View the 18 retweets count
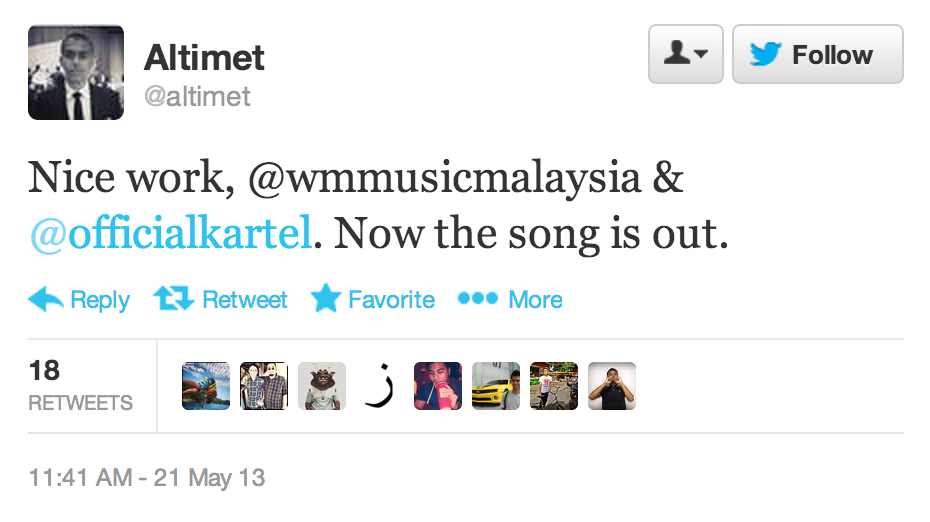Image resolution: width=930 pixels, height=522 pixels. coord(80,386)
